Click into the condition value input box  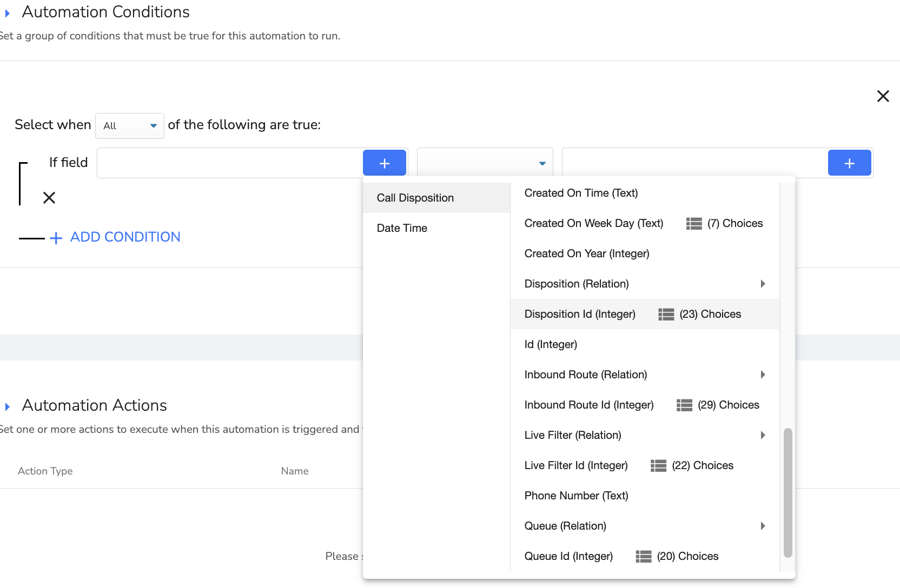click(x=695, y=163)
